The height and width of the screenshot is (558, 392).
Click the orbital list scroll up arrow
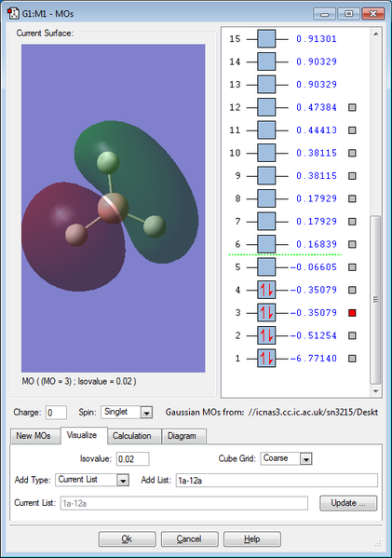[x=375, y=34]
